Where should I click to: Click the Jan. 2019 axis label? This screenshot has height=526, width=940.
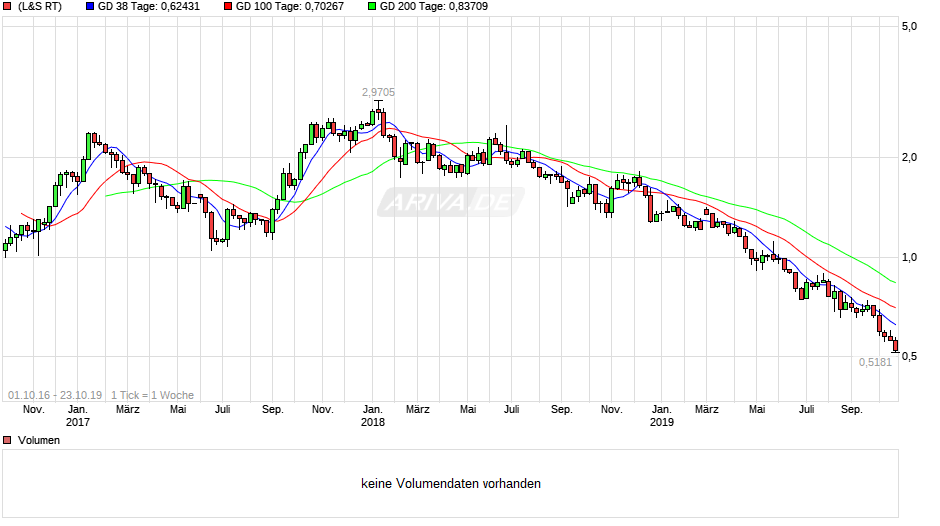662,416
